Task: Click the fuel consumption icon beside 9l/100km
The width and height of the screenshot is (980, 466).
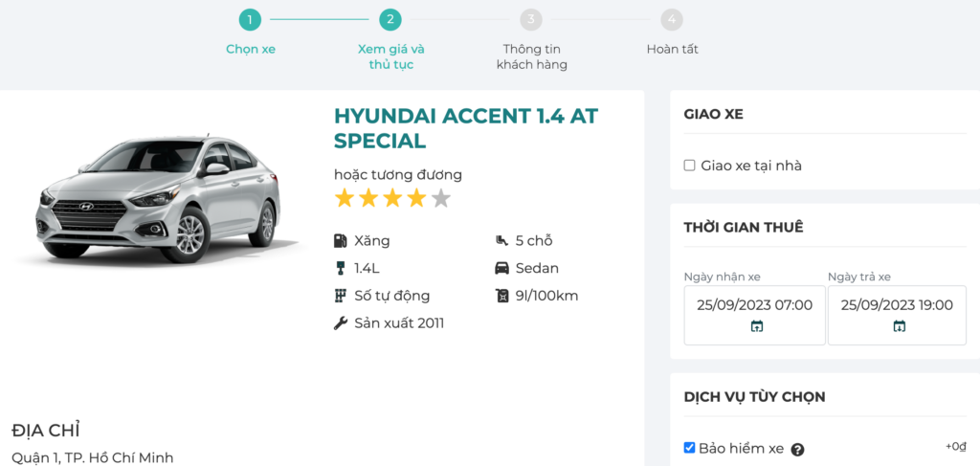Action: click(501, 296)
